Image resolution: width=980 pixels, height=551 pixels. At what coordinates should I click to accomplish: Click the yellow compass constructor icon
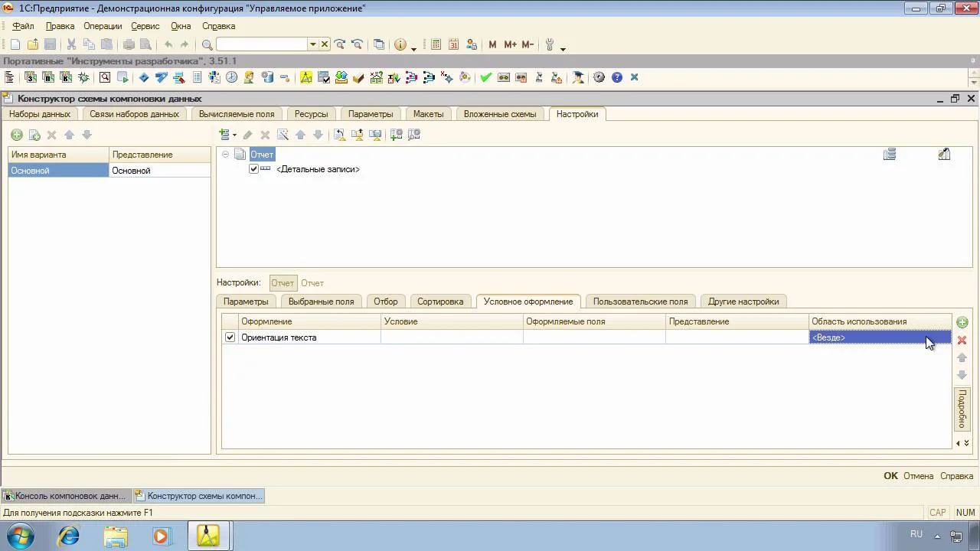(306, 77)
